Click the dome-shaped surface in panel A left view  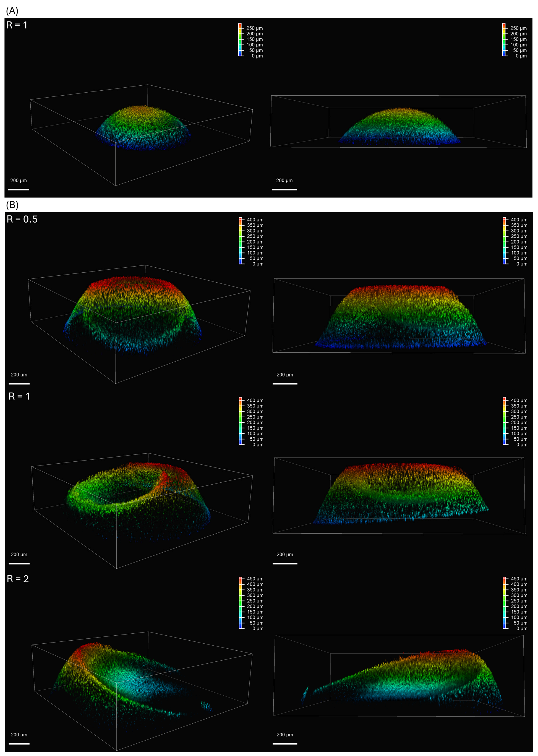(x=143, y=128)
